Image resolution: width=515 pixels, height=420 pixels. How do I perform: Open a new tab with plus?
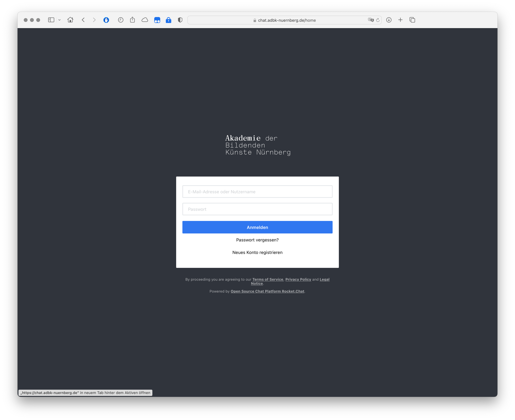pyautogui.click(x=400, y=20)
